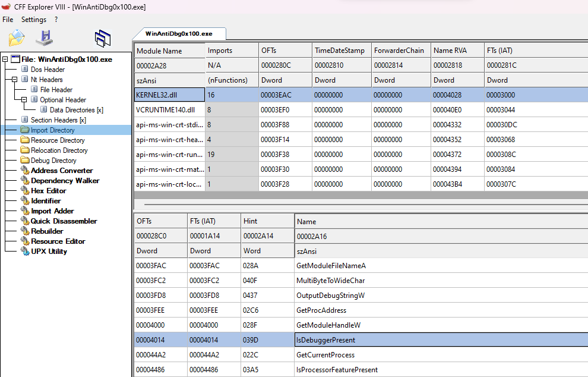The image size is (588, 377).
Task: Open the Address Converter tool
Action: (61, 171)
